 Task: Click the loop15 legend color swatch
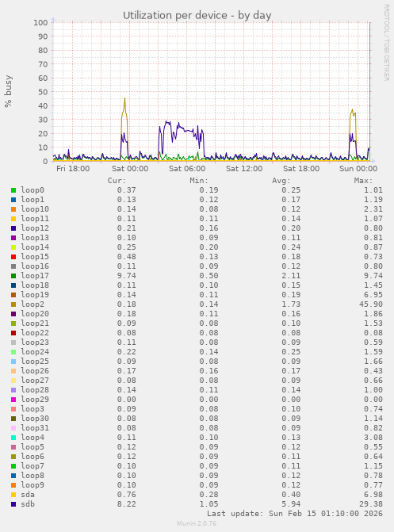tap(13, 257)
